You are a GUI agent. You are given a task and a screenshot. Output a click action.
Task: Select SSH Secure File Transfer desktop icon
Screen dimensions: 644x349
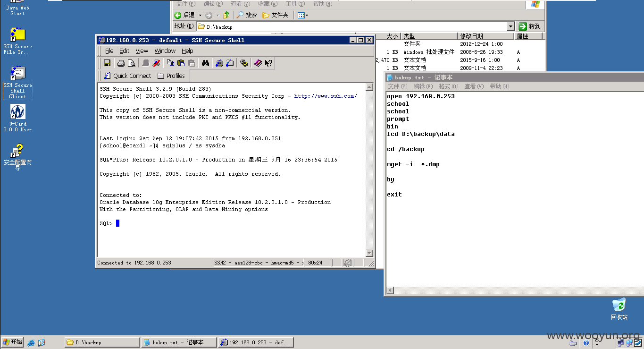17,41
